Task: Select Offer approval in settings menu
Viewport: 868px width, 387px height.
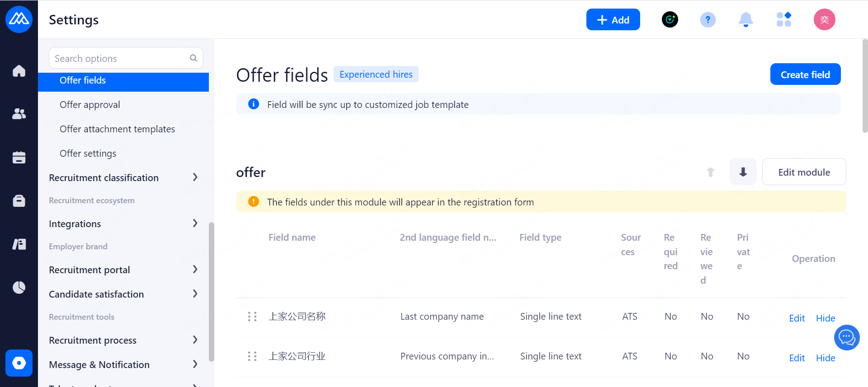Action: click(90, 105)
